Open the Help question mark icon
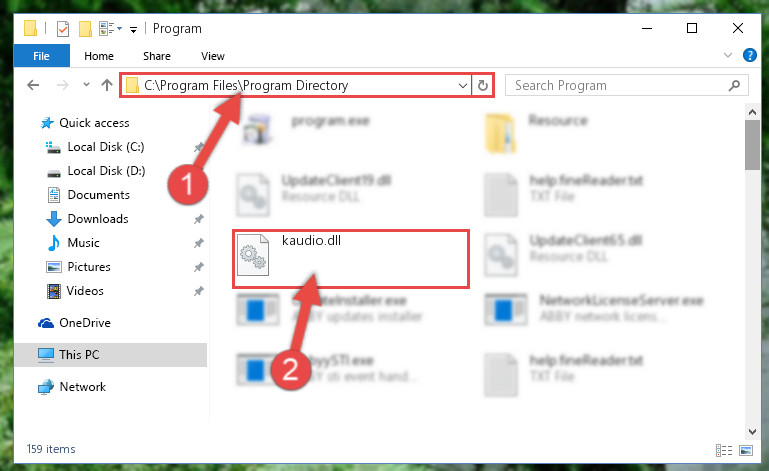 (x=749, y=55)
